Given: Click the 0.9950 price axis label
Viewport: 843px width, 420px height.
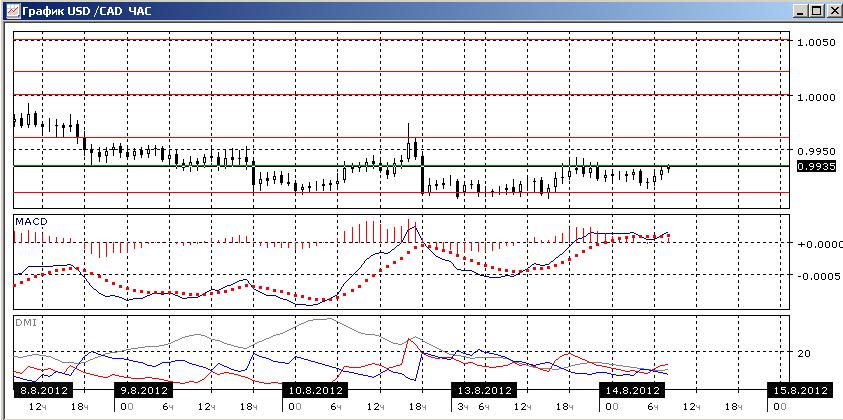Looking at the screenshot, I should pos(817,150).
